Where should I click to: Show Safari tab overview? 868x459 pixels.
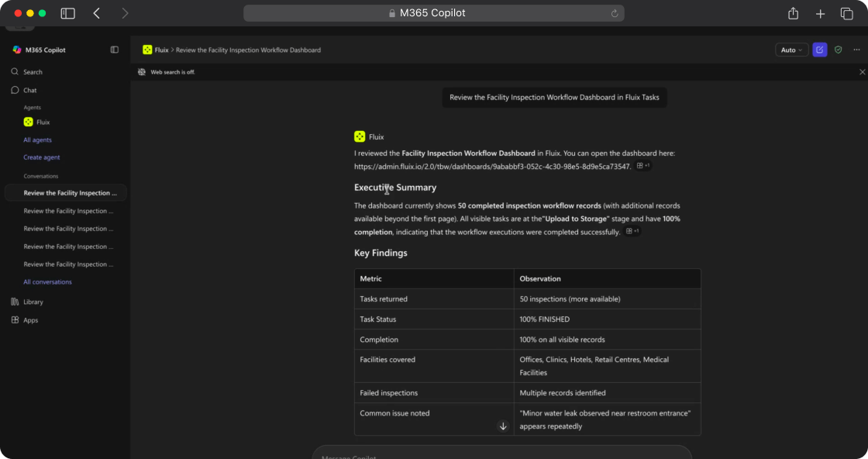point(846,13)
